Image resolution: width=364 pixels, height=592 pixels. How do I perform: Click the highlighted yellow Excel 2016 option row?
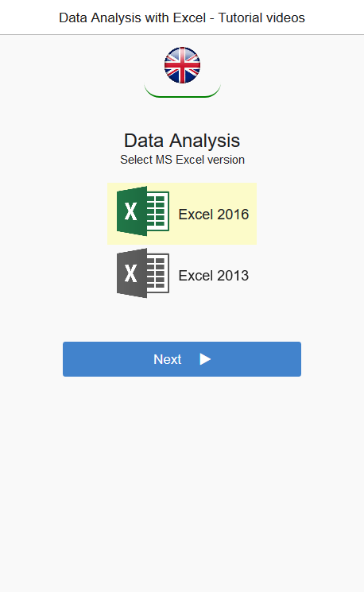[x=182, y=214]
